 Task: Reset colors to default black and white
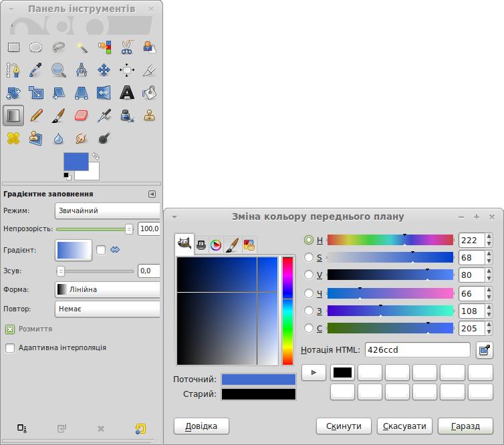tap(68, 176)
